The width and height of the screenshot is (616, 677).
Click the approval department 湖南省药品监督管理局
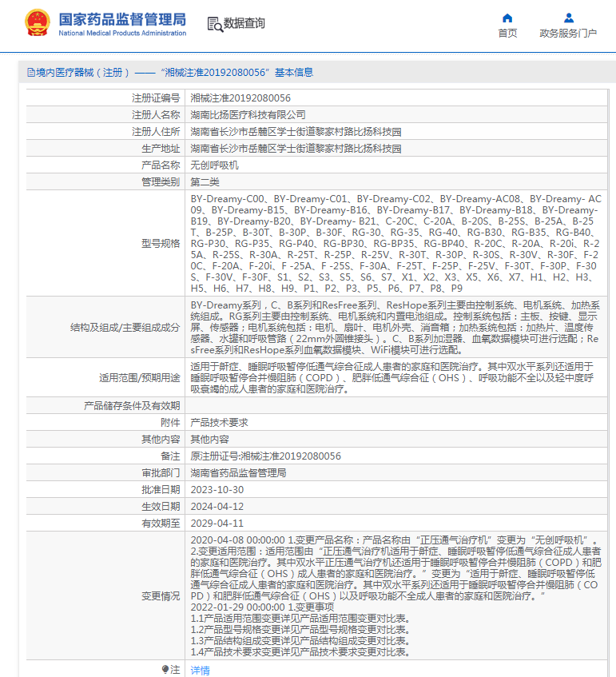[238, 472]
